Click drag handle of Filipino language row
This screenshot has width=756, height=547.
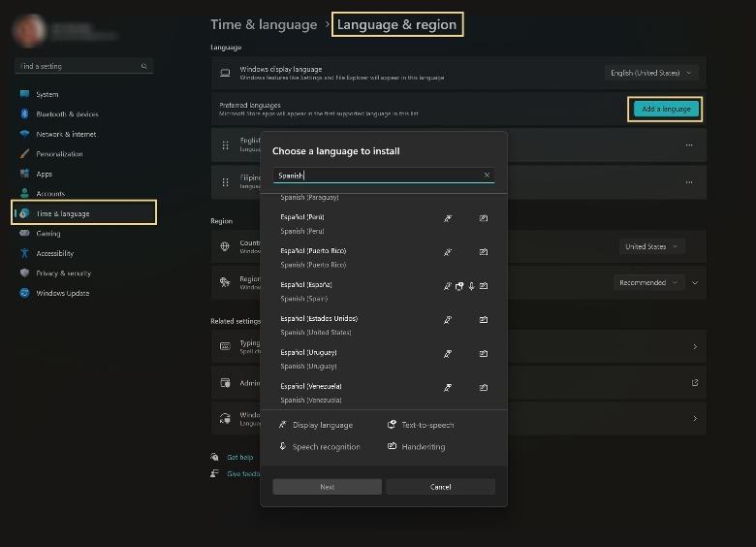click(x=225, y=182)
